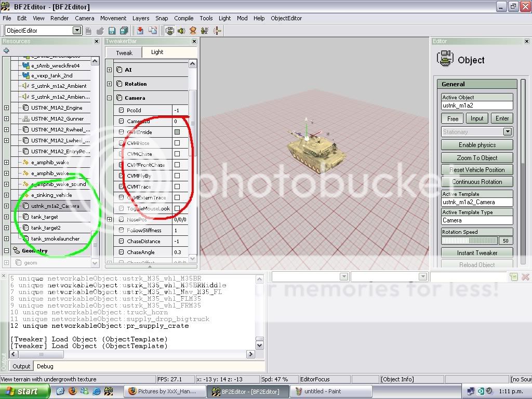Click the blue plus icon in Resources panel
Image resolution: width=532 pixels, height=399 pixels.
point(6,50)
